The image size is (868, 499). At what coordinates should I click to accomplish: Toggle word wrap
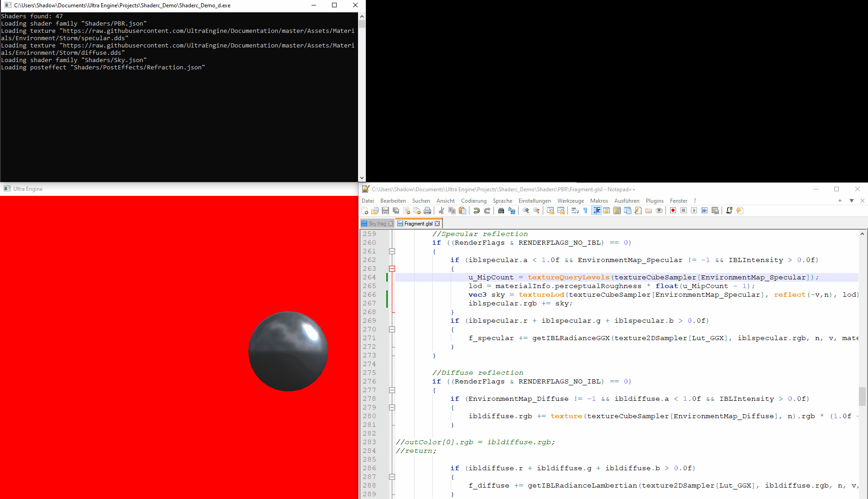click(574, 210)
